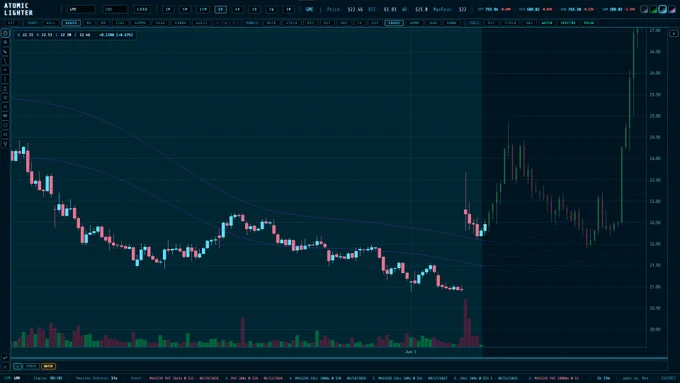Toggle the BB overlay
This screenshot has height=383, width=680.
103,23
